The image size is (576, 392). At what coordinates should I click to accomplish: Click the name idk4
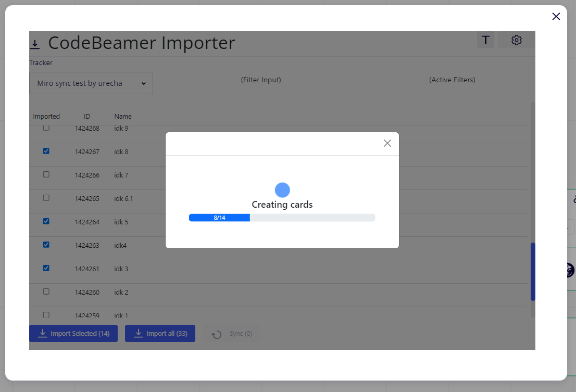120,246
